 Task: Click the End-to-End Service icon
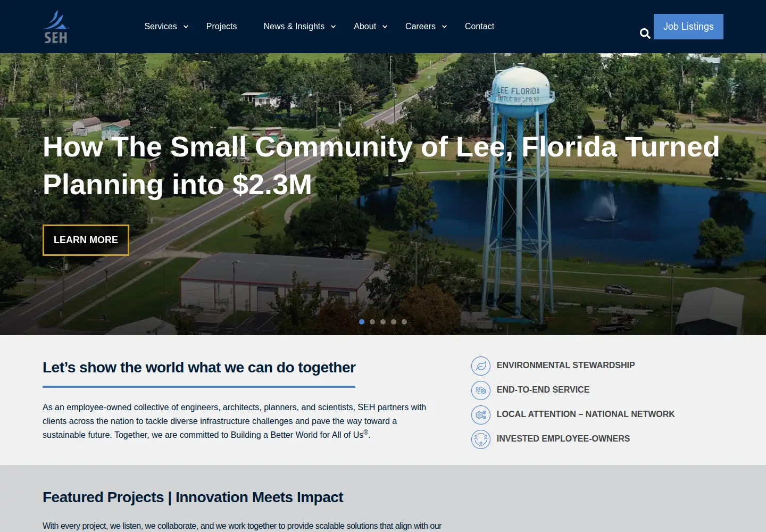pos(481,390)
